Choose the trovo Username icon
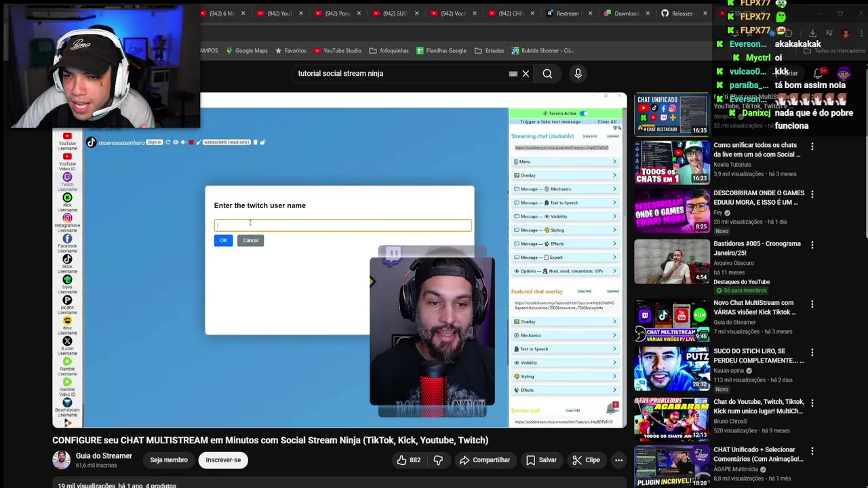The image size is (868, 488). tap(67, 279)
